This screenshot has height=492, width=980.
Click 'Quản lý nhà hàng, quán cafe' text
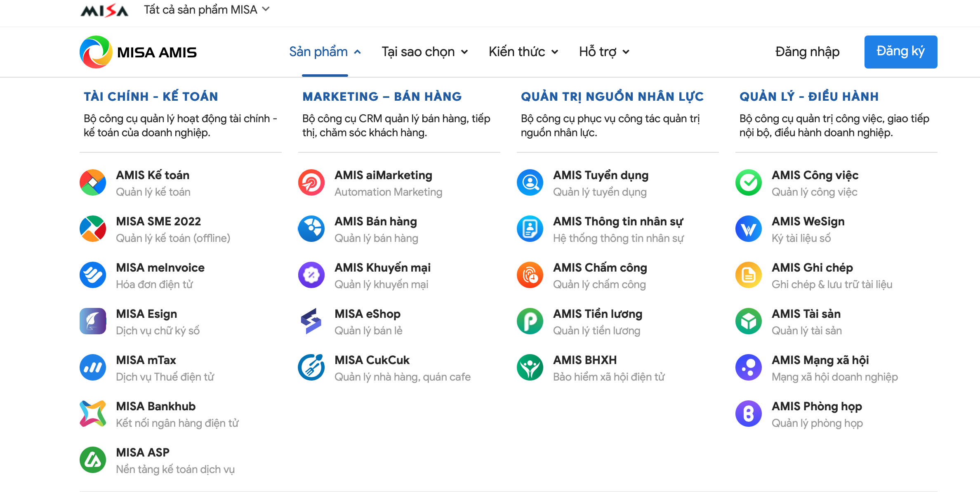coord(403,377)
